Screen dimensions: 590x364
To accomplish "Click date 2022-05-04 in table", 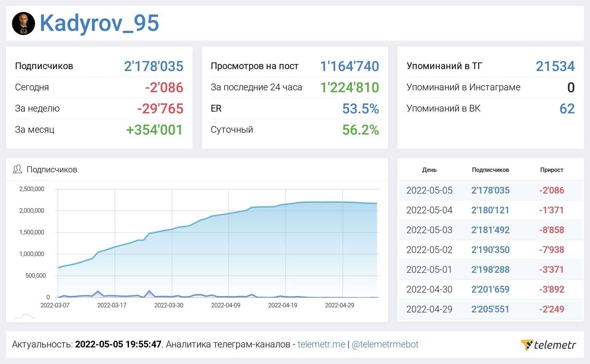I will (x=430, y=210).
